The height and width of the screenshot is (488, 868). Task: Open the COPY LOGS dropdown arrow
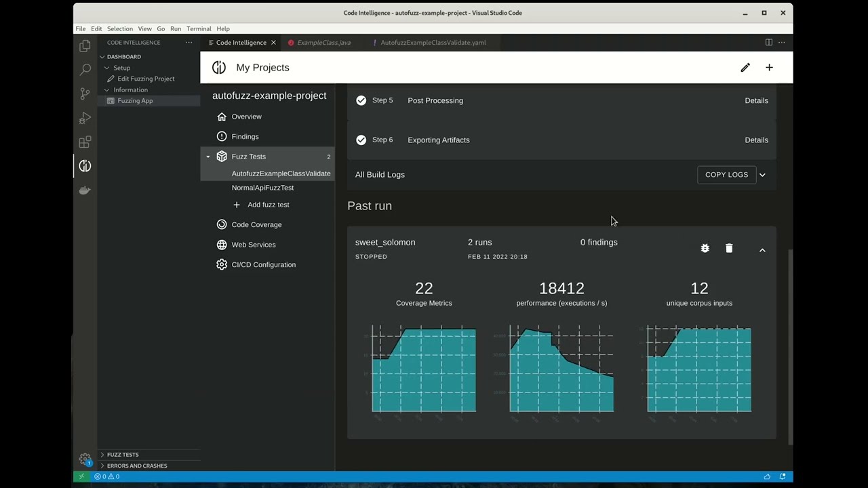click(762, 175)
